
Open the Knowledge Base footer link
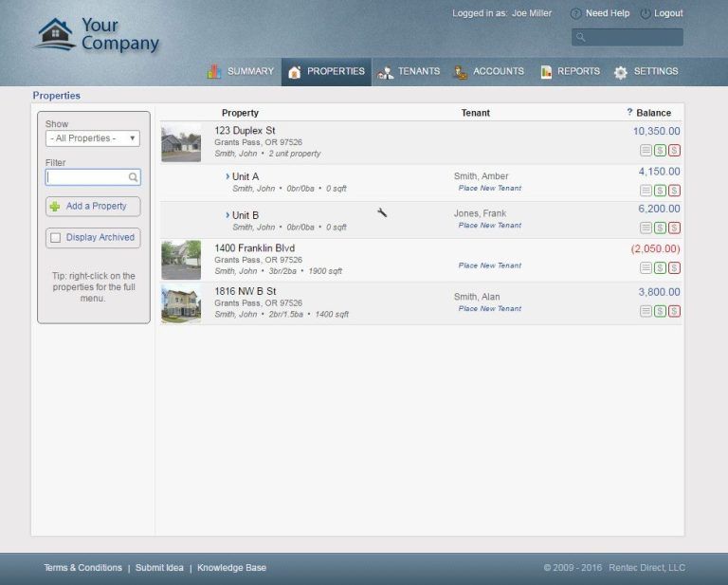click(x=231, y=568)
